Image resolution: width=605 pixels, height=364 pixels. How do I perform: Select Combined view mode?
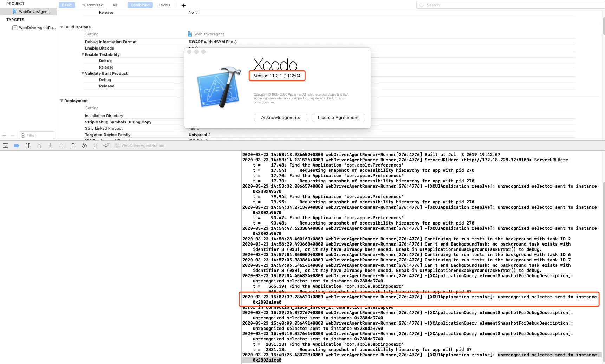click(x=140, y=5)
